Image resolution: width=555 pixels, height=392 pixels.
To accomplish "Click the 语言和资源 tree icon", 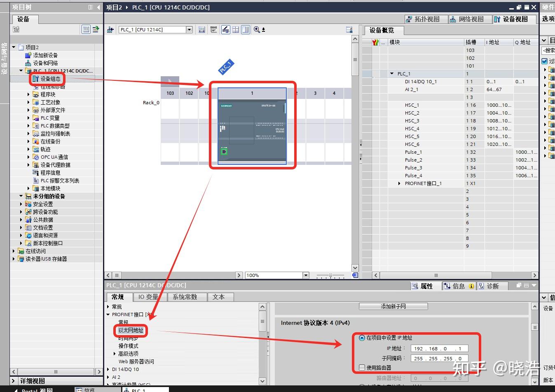I will [x=28, y=235].
